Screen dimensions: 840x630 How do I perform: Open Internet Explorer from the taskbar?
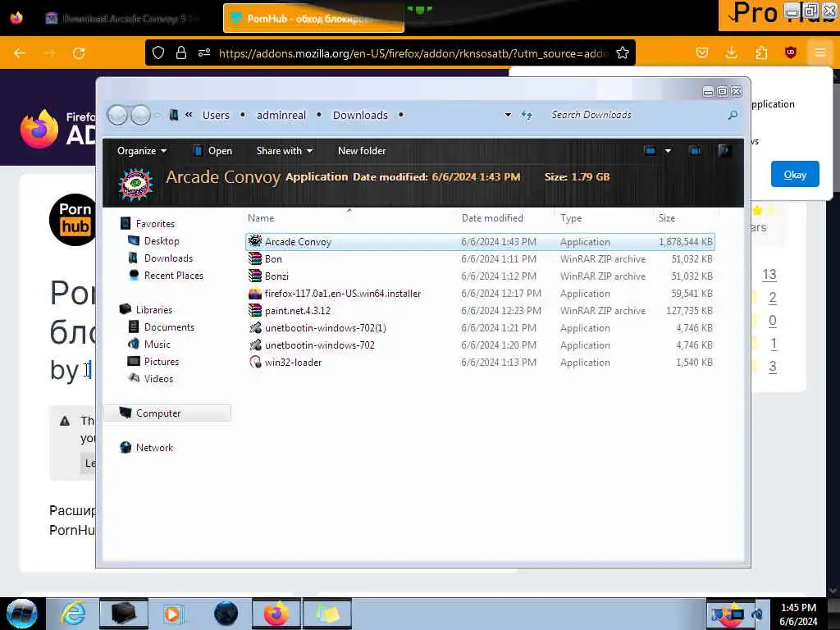tap(73, 614)
